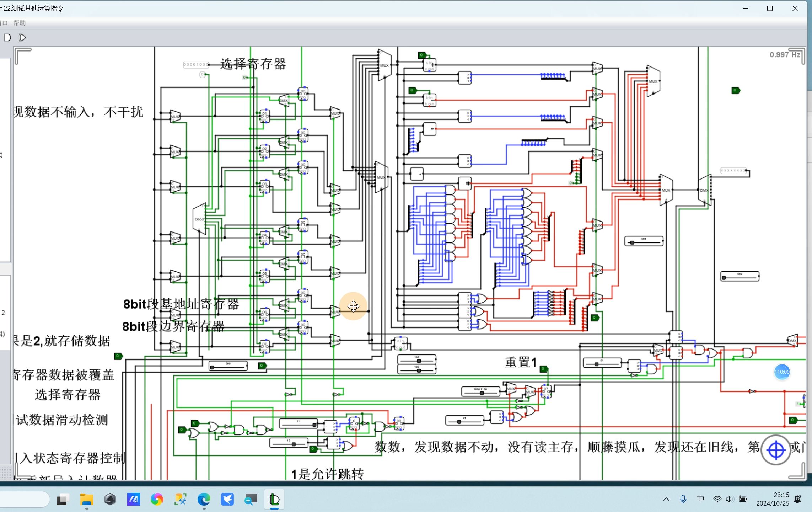Select the red-wired MUX at top right
This screenshot has width=812, height=512.
tap(653, 81)
